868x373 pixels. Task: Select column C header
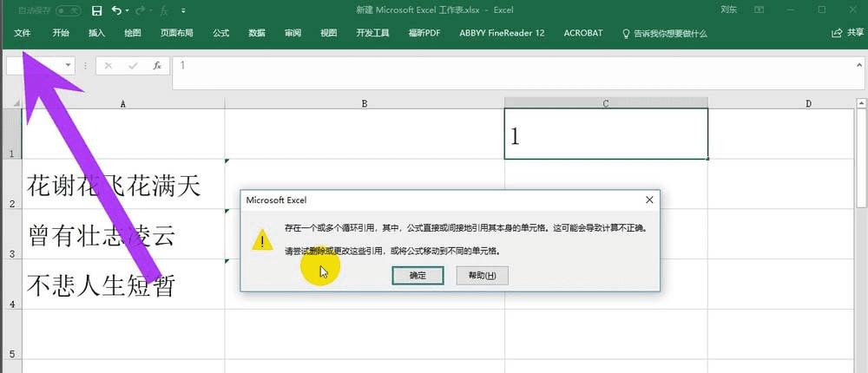click(x=606, y=103)
